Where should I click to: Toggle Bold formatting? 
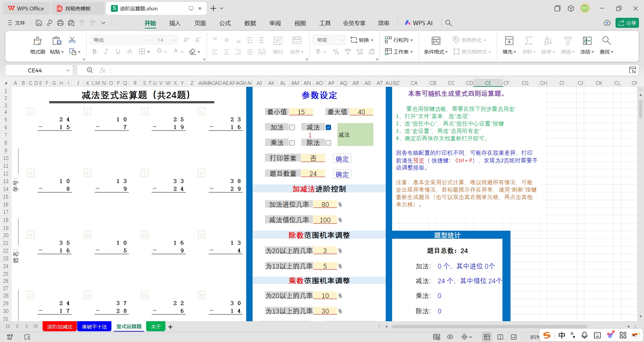[x=95, y=52]
